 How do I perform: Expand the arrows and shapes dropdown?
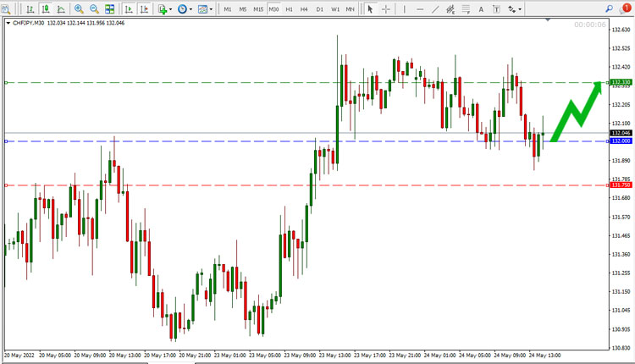[x=515, y=9]
